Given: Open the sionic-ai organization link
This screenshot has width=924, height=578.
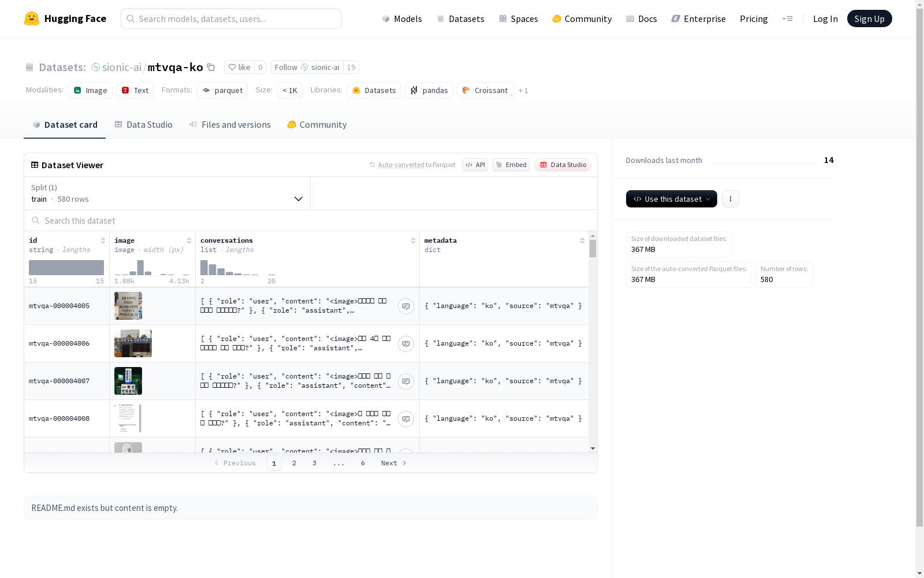Looking at the screenshot, I should (122, 67).
